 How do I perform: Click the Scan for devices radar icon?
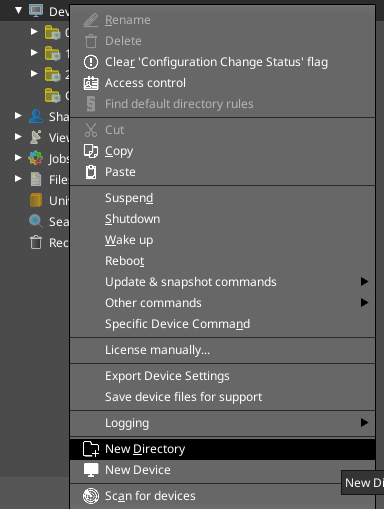coord(91,496)
